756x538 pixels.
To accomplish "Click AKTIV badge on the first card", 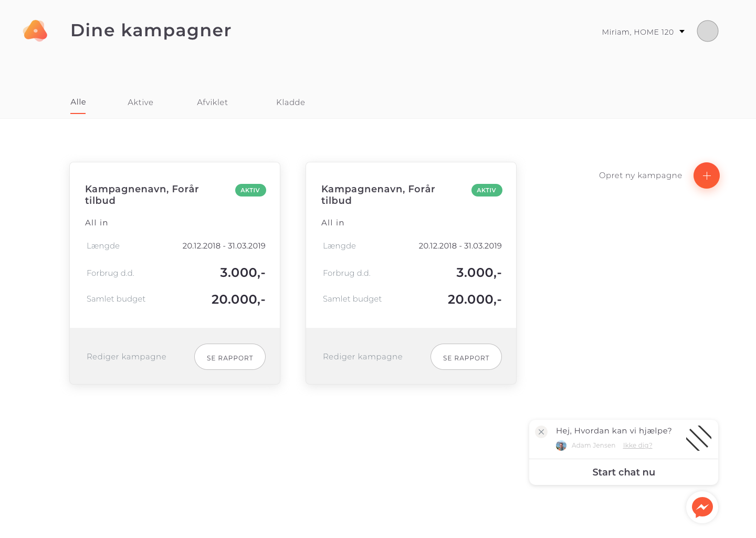I will tap(250, 190).
